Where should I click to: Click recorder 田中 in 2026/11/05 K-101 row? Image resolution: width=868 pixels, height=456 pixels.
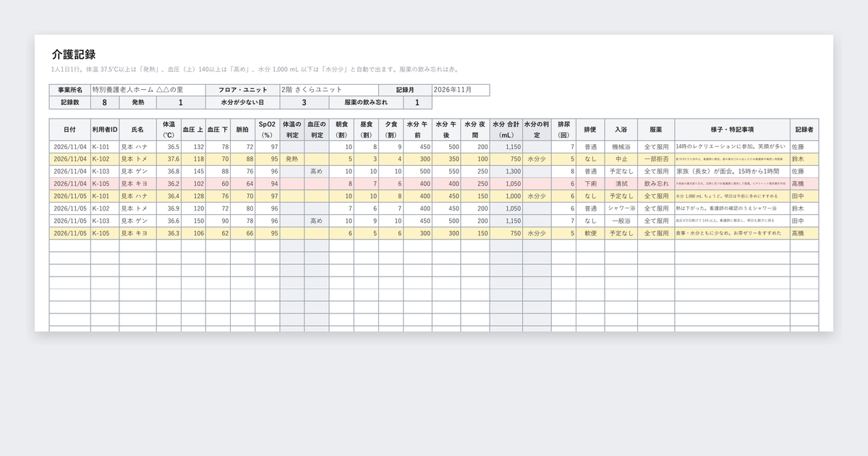[x=804, y=196]
